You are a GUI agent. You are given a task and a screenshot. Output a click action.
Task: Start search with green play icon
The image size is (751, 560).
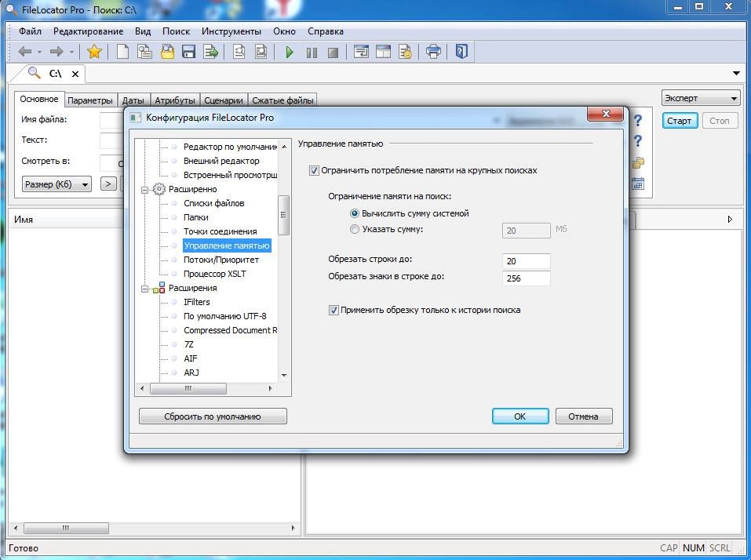(x=290, y=52)
